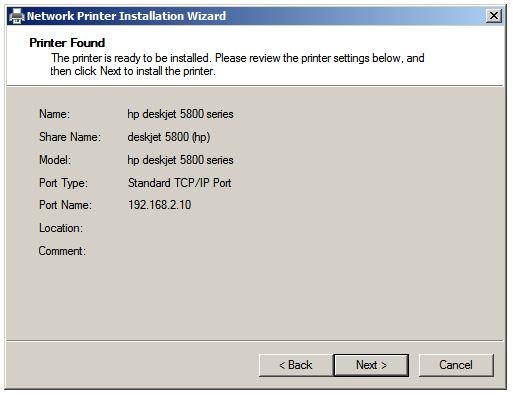Click the printer name value hp deskjet 5800 series
513x395 pixels.
pyautogui.click(x=180, y=114)
